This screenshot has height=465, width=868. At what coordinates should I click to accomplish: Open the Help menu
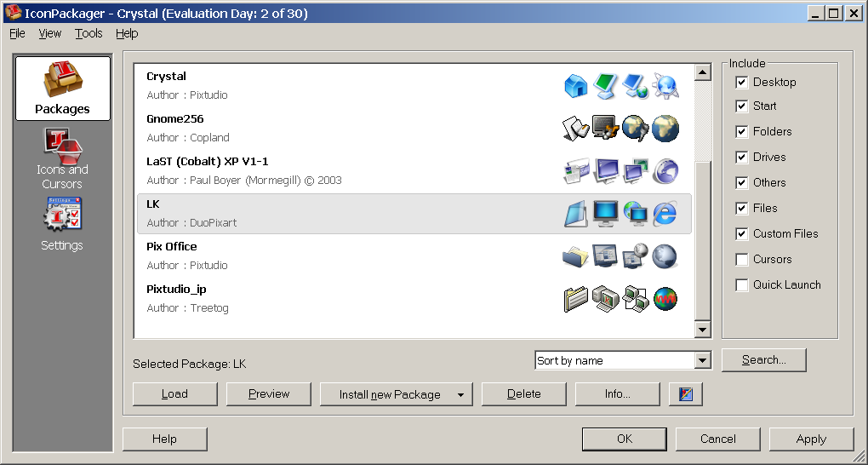127,33
